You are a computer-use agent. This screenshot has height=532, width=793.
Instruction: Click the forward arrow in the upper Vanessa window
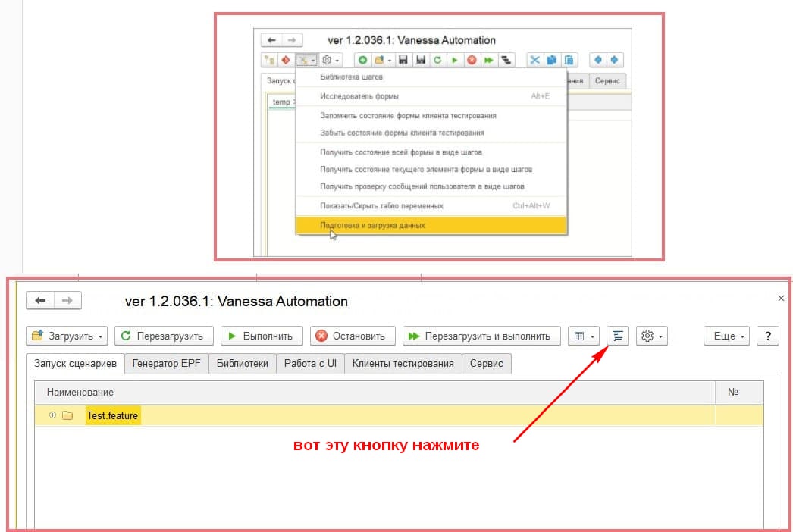[292, 40]
